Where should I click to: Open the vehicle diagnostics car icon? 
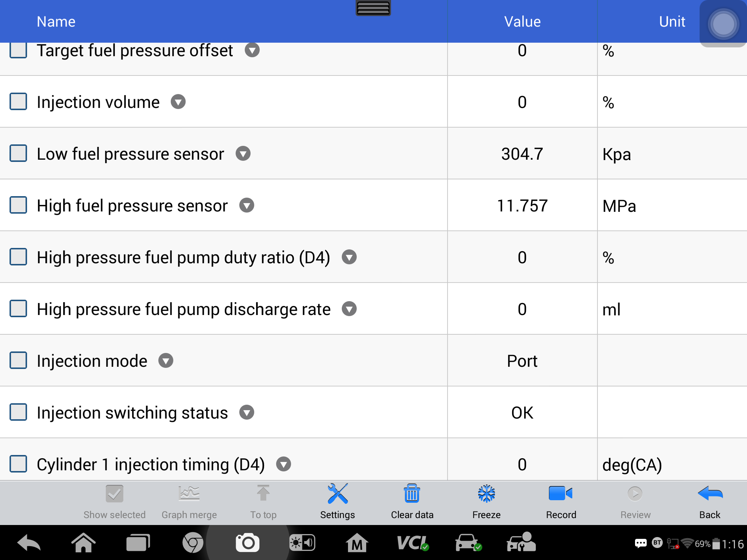click(469, 543)
